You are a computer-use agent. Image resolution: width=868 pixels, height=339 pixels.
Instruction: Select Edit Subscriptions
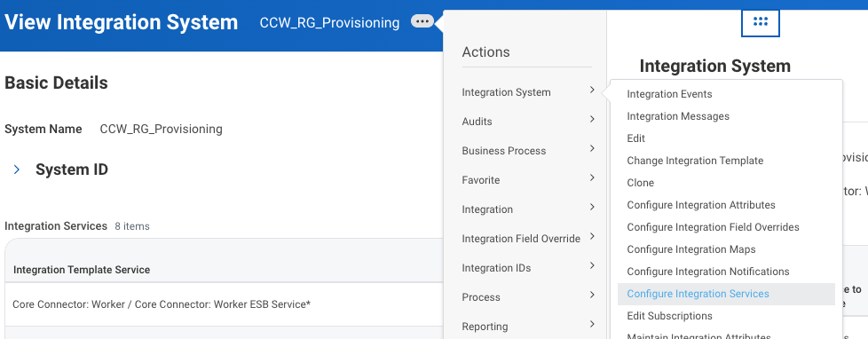(669, 316)
